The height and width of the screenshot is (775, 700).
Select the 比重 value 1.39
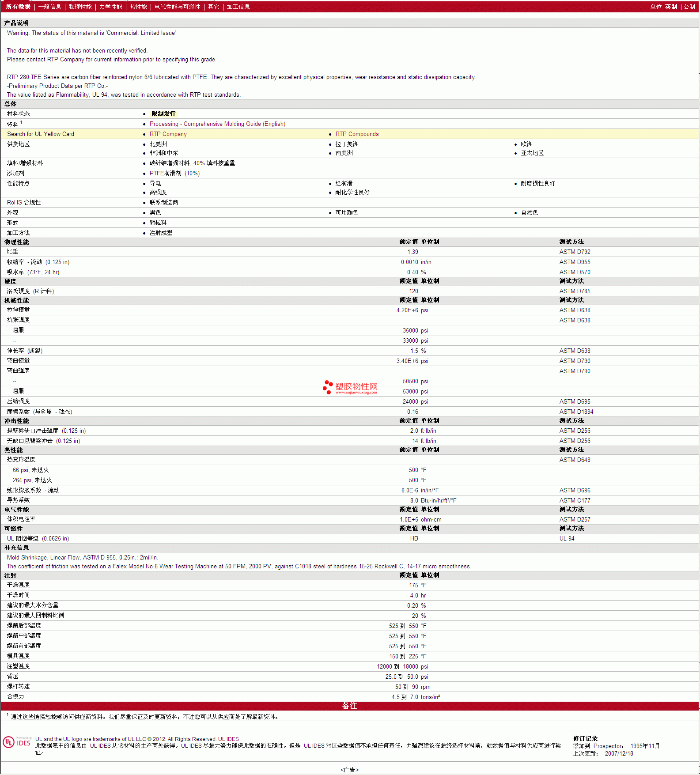[412, 252]
